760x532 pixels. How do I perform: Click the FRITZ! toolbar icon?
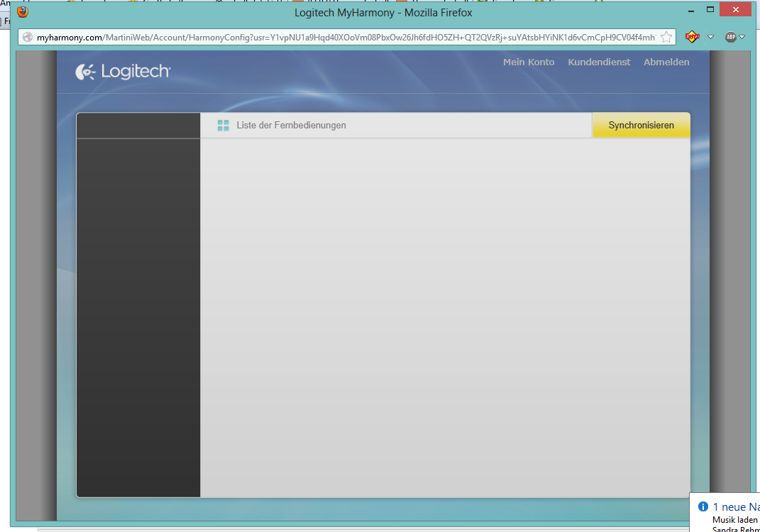pos(692,37)
